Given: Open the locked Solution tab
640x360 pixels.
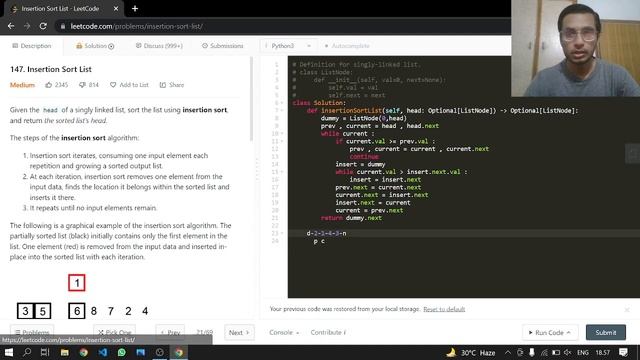Looking at the screenshot, I should pos(95,46).
